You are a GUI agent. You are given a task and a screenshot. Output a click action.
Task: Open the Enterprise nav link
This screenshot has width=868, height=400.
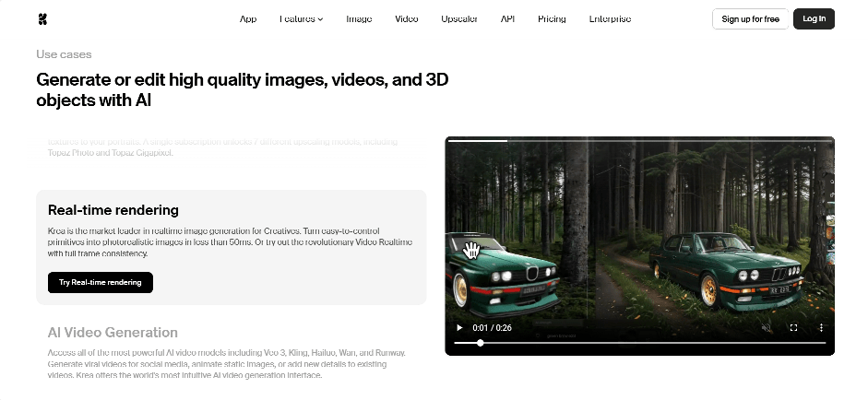click(610, 18)
